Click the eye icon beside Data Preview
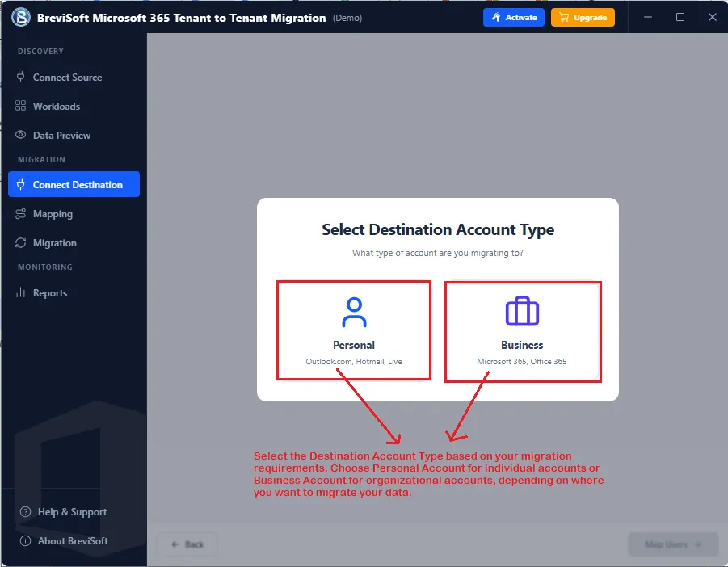 click(20, 135)
